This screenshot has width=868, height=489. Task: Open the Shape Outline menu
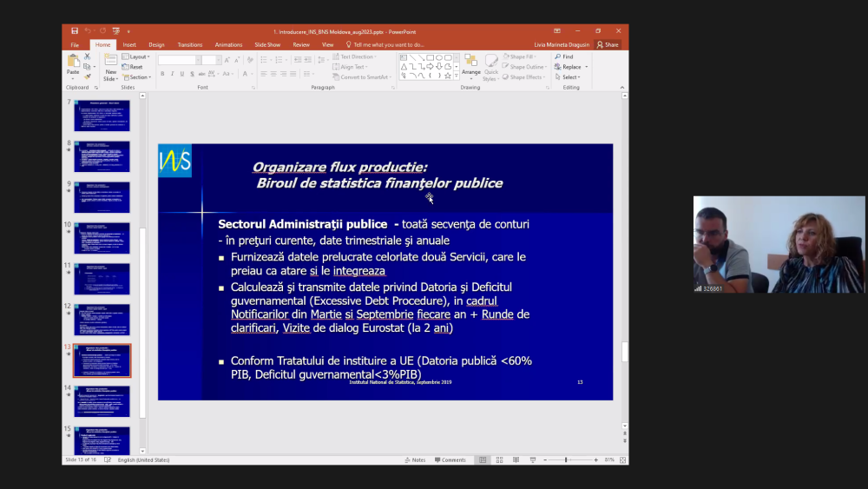coord(524,67)
